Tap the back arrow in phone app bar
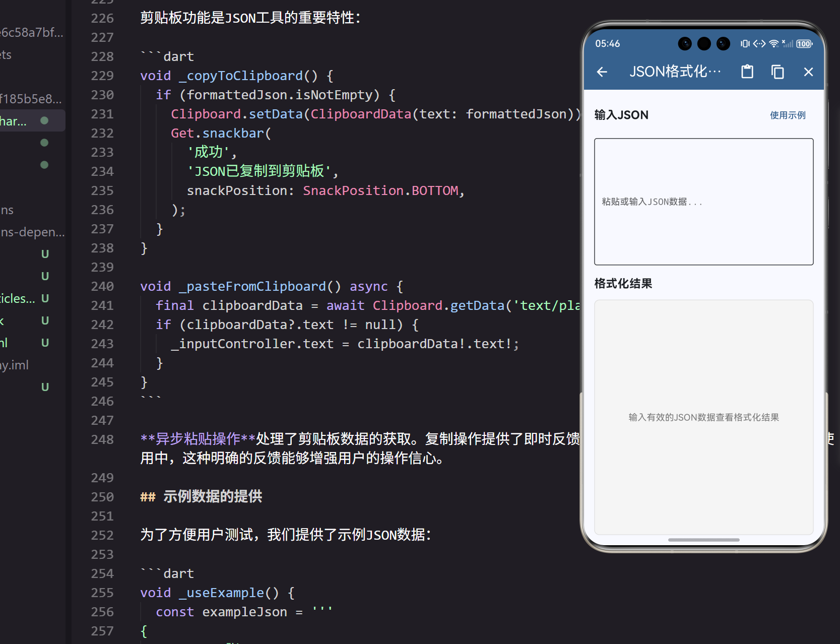 (602, 72)
